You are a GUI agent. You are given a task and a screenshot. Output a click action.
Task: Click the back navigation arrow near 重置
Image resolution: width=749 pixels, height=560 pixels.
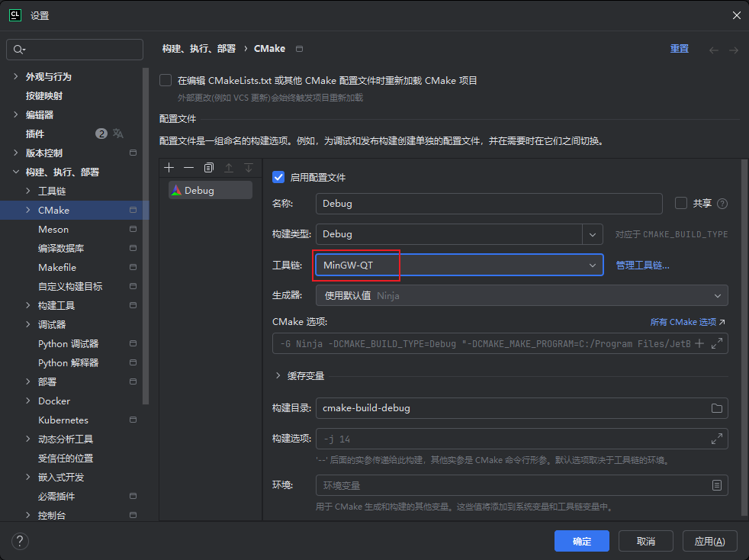pyautogui.click(x=713, y=48)
